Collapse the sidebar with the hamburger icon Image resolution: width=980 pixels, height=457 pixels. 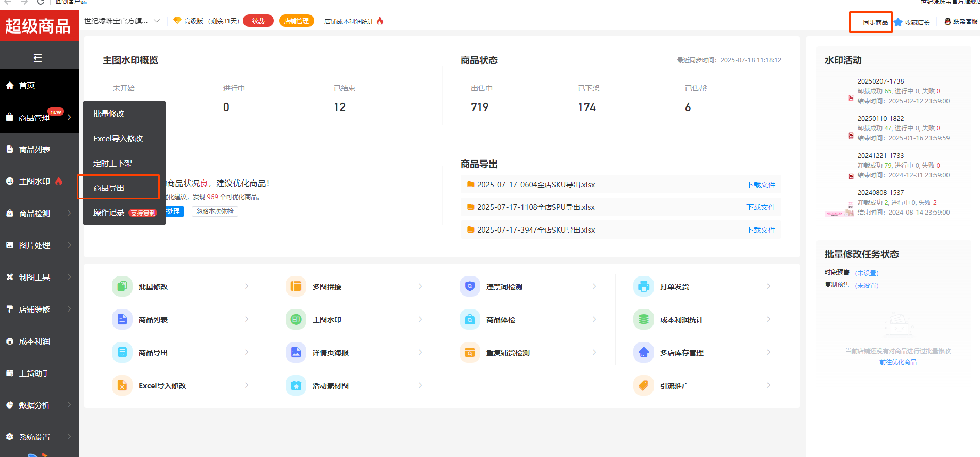[x=38, y=58]
